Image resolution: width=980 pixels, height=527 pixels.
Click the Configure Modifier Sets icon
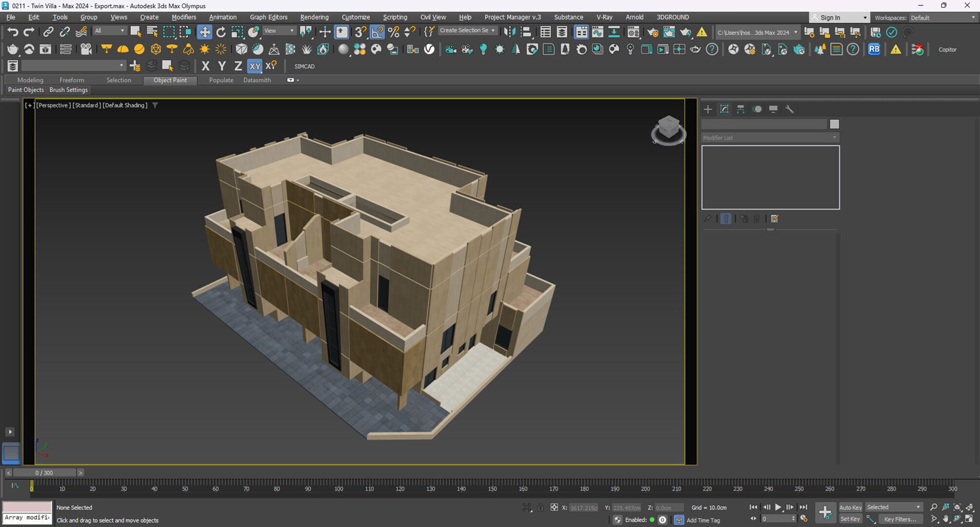(775, 219)
